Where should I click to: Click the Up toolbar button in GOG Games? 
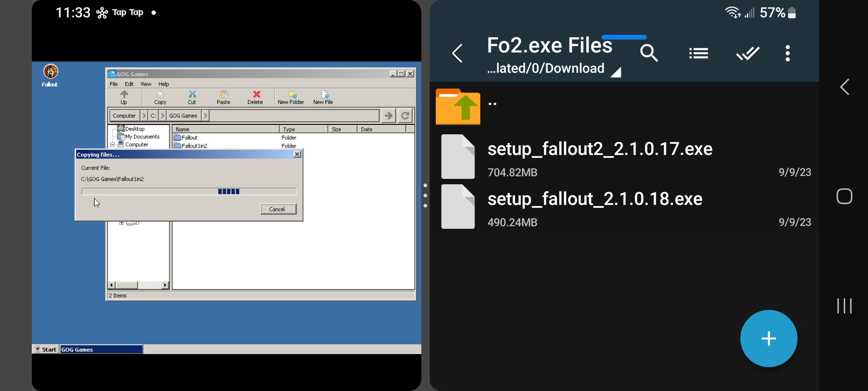point(124,97)
